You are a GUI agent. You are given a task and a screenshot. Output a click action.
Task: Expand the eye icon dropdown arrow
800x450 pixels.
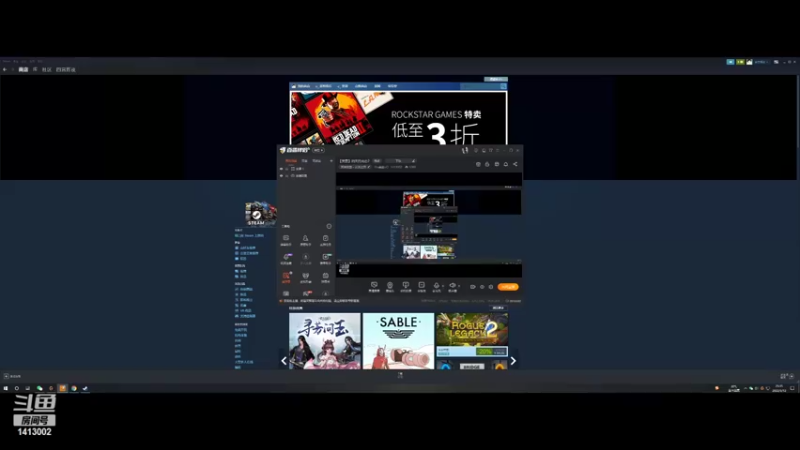[x=458, y=286]
